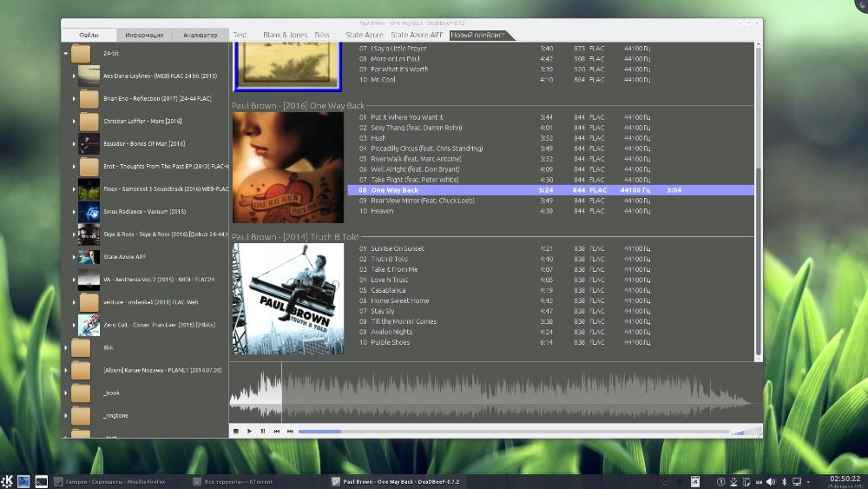Click the Paul Brown - [2016] One Way Back header

[x=298, y=105]
